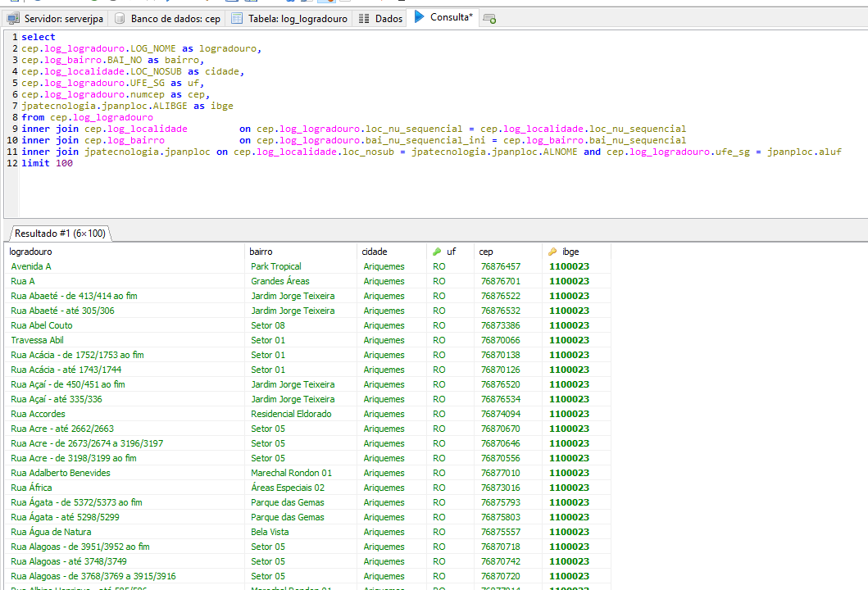This screenshot has width=868, height=590.
Task: Click the green key icon in uf column header
Action: tap(438, 252)
